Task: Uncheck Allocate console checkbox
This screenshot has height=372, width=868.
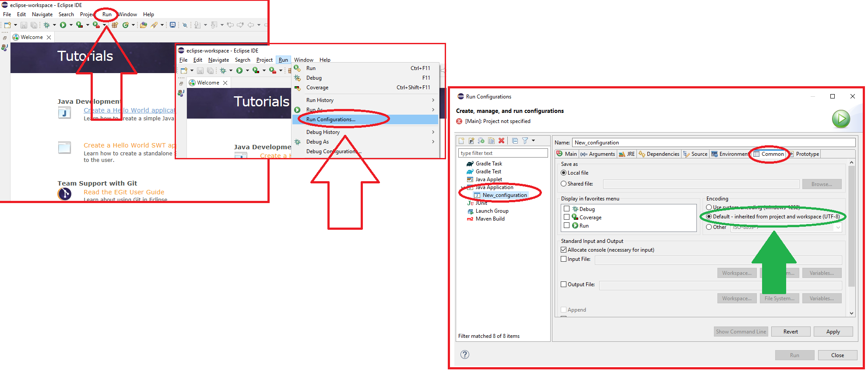Action: [x=564, y=250]
